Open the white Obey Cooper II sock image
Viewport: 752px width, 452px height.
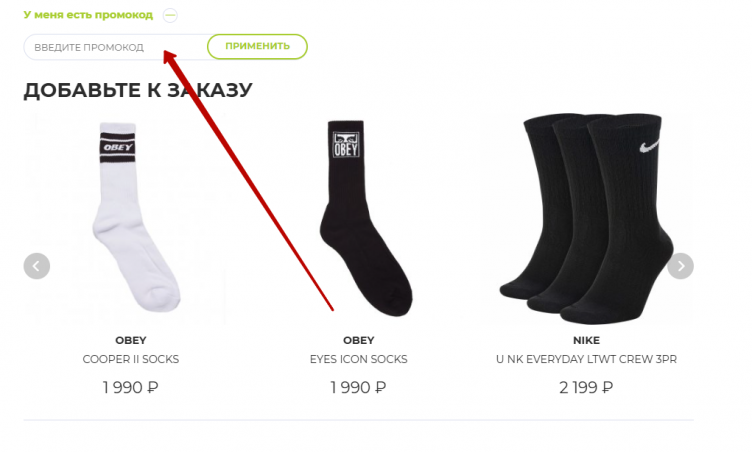(130, 217)
